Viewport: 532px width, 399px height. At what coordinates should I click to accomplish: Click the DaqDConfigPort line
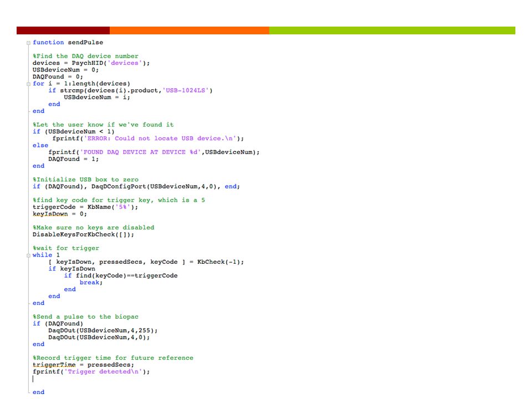point(136,186)
